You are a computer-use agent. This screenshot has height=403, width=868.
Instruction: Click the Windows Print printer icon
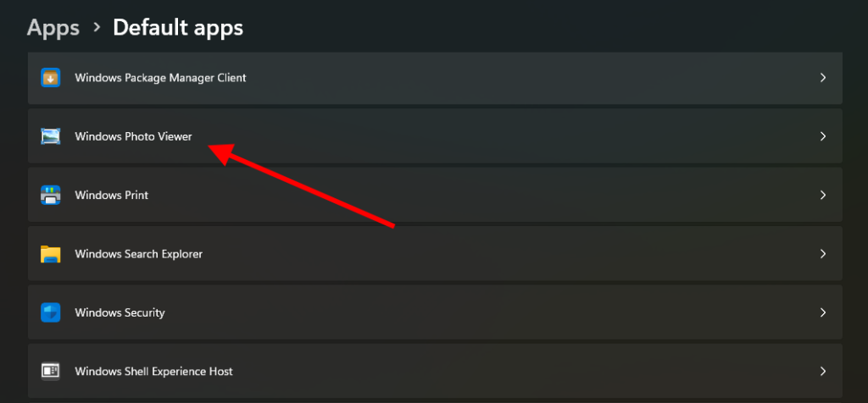51,195
